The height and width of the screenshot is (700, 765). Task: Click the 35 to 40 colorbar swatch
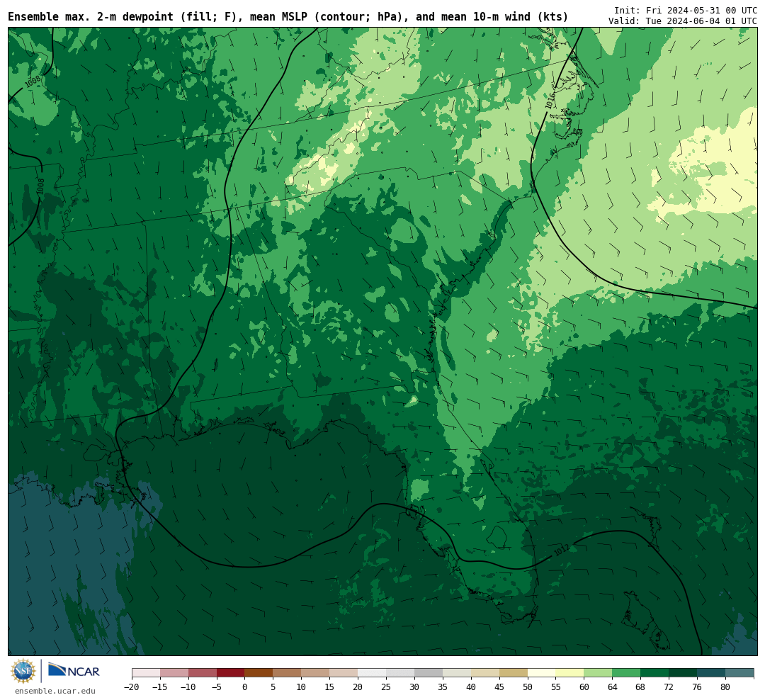(457, 673)
